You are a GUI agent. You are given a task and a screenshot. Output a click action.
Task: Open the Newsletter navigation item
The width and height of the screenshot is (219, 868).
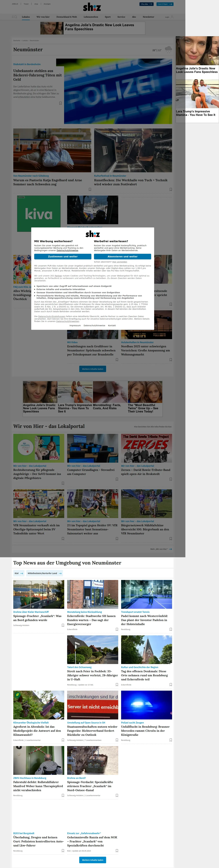click(148, 17)
